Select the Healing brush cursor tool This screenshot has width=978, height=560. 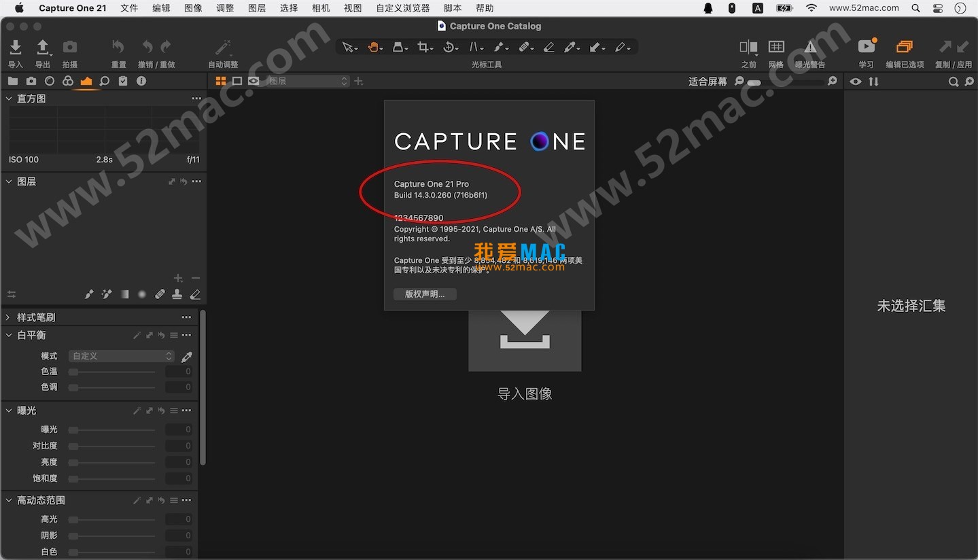pyautogui.click(x=523, y=47)
